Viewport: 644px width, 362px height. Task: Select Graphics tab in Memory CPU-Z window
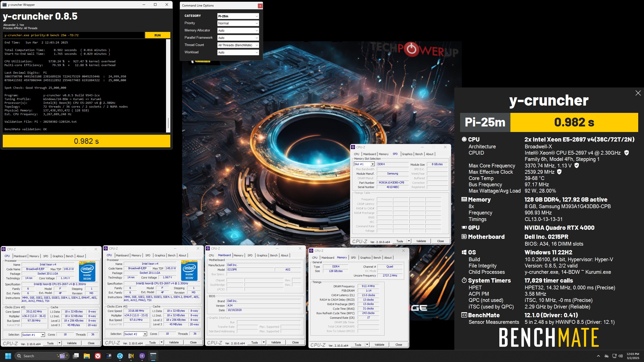click(365, 258)
